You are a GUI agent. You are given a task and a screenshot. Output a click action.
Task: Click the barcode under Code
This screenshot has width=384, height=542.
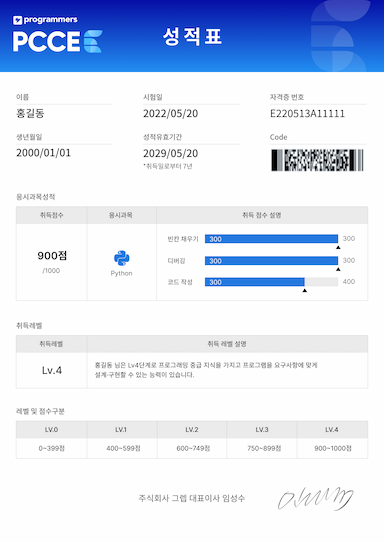(x=317, y=160)
